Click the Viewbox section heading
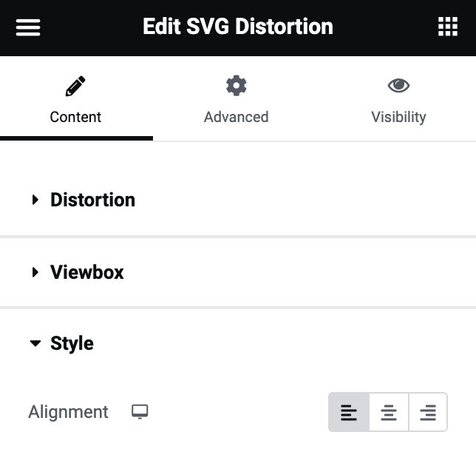Viewport: 476px width, 466px height. 87,272
